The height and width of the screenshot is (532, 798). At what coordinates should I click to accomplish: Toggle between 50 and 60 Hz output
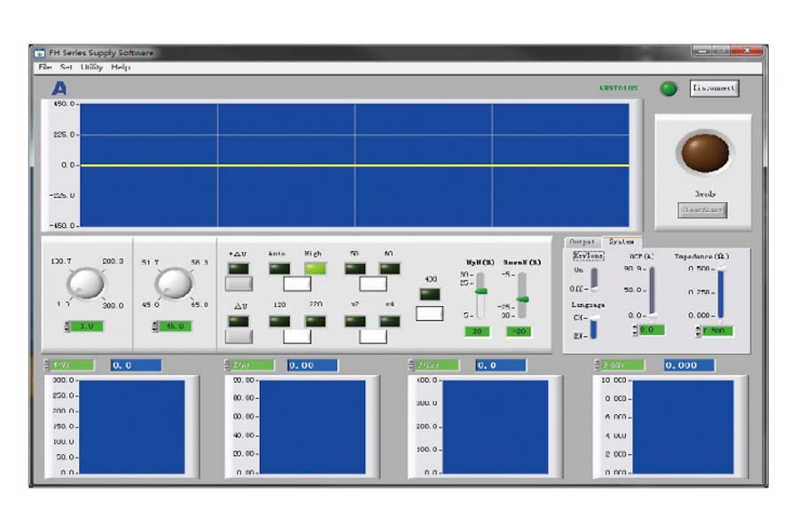[372, 283]
